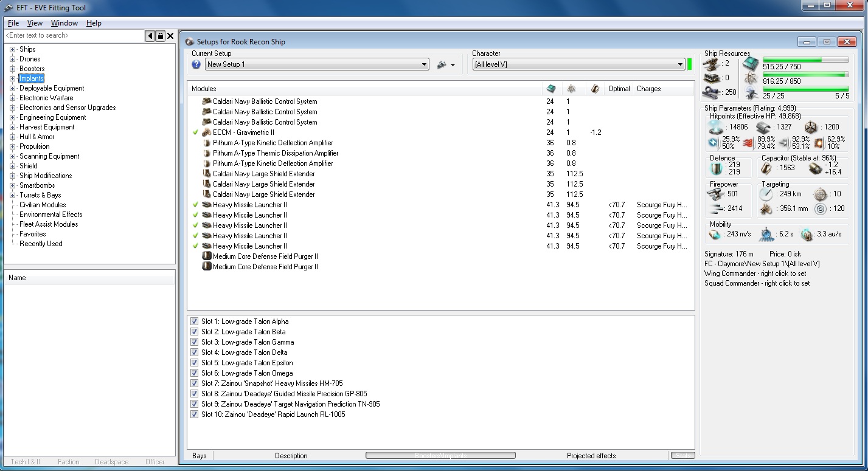This screenshot has height=471, width=868.
Task: Click the calibration icon in Ship Resources
Action: click(711, 92)
